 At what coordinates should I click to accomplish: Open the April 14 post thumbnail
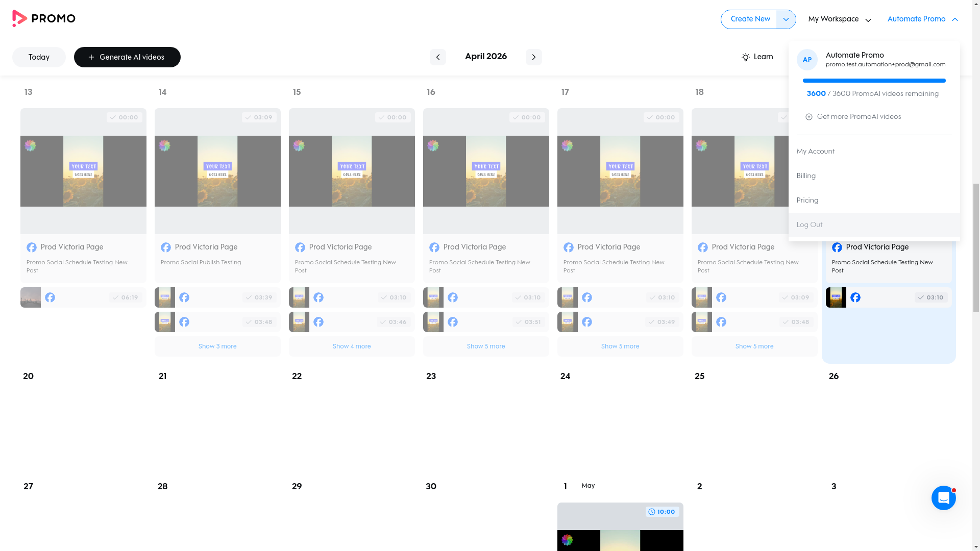pyautogui.click(x=217, y=171)
